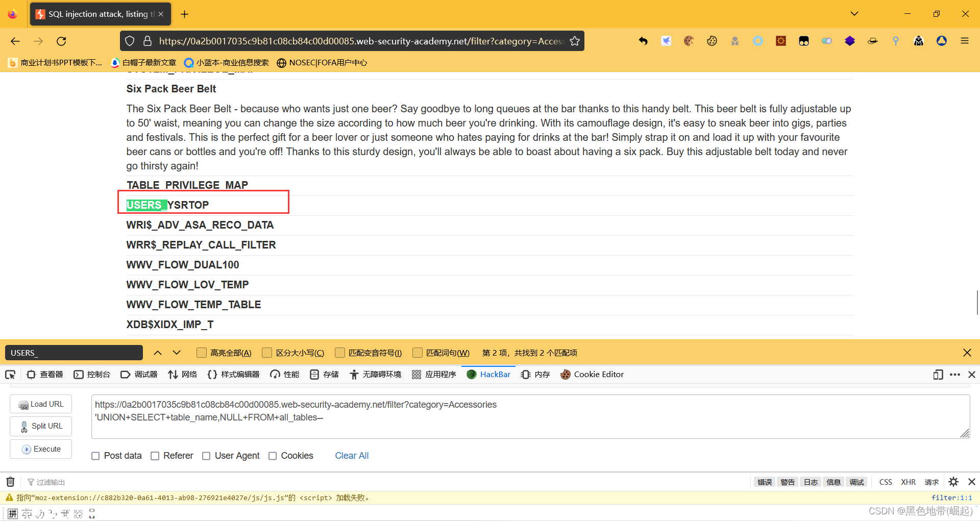This screenshot has width=980, height=521.
Task: Open the fedora hat extension icon
Action: pos(873,41)
